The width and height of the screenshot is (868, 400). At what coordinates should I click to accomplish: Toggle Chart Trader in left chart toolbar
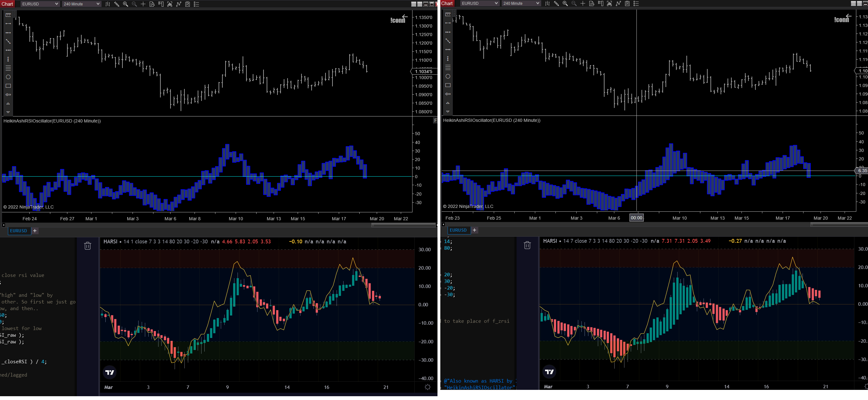161,4
